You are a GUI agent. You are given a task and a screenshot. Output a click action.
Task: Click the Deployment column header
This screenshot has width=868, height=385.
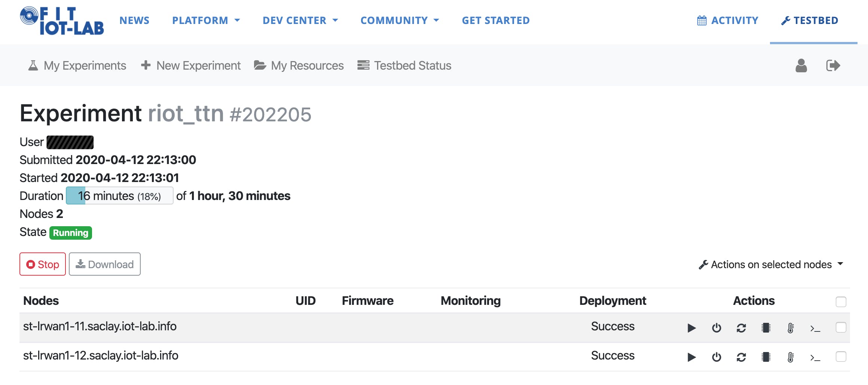[613, 301]
